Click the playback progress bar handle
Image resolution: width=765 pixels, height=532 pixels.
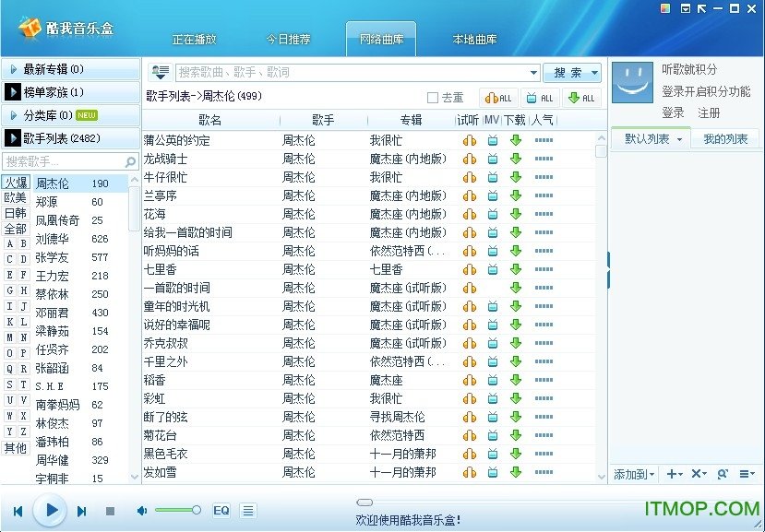click(365, 502)
